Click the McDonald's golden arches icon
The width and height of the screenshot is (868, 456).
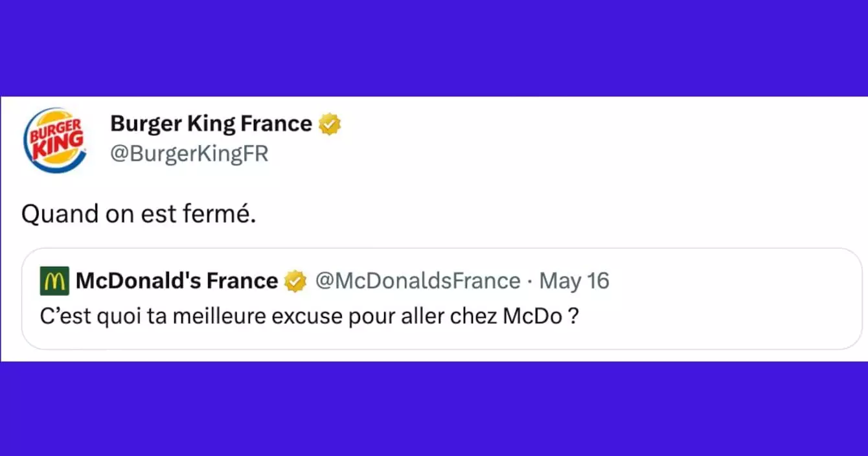coord(54,281)
